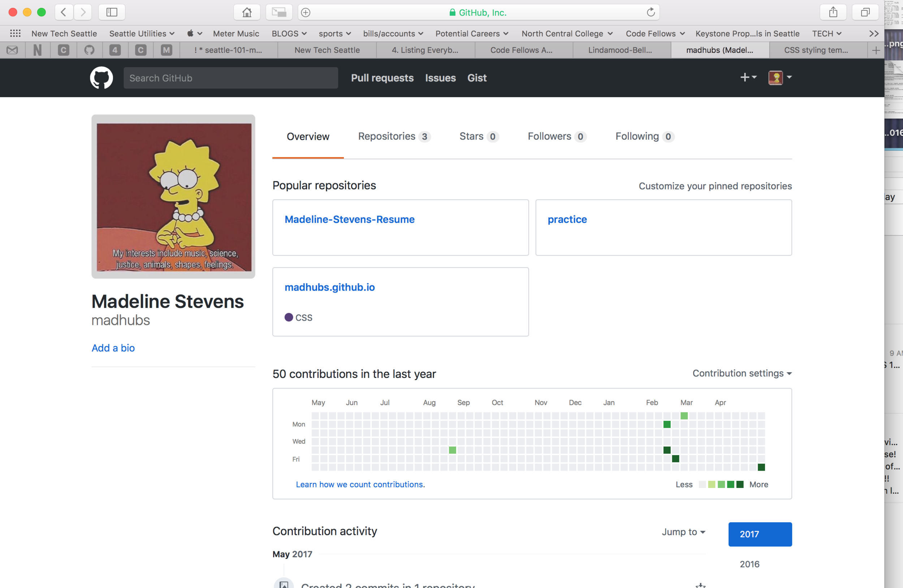Open the Meter Music bookmark

236,33
